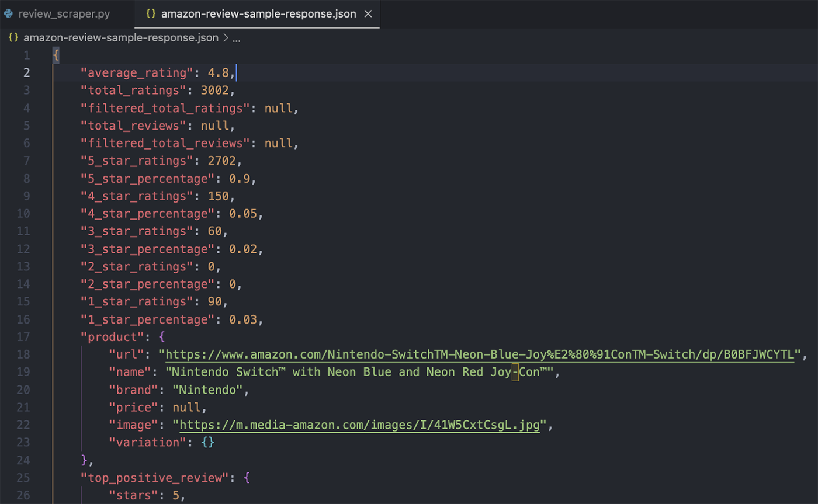Click the value 60 for 3 star ratings

coord(215,231)
